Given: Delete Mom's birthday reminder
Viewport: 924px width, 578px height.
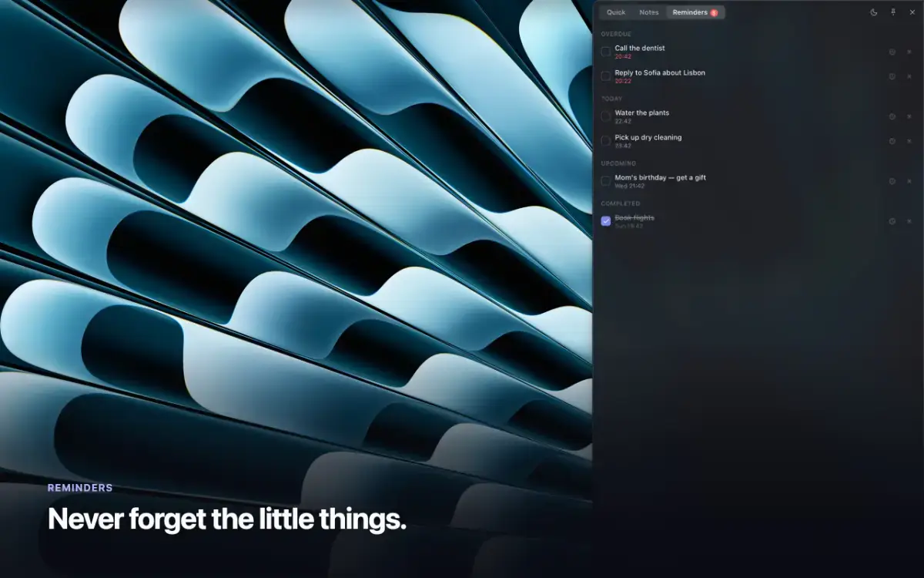Looking at the screenshot, I should pyautogui.click(x=909, y=181).
